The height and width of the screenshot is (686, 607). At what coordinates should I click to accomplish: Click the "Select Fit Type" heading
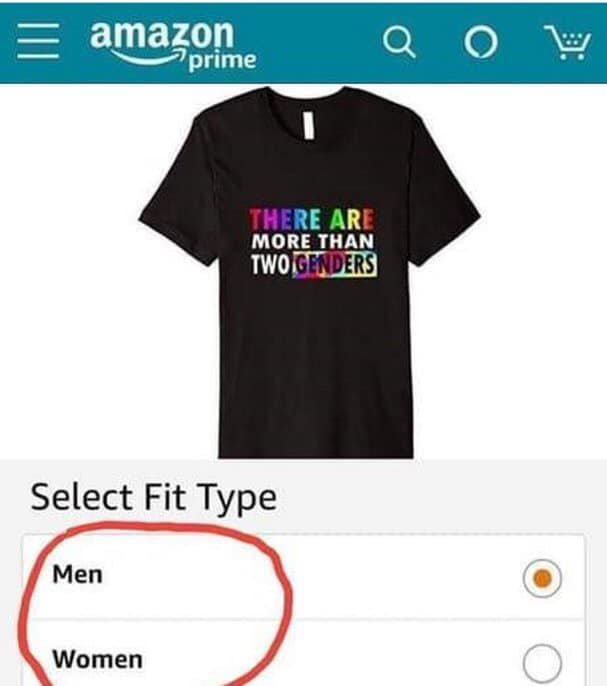click(x=154, y=497)
